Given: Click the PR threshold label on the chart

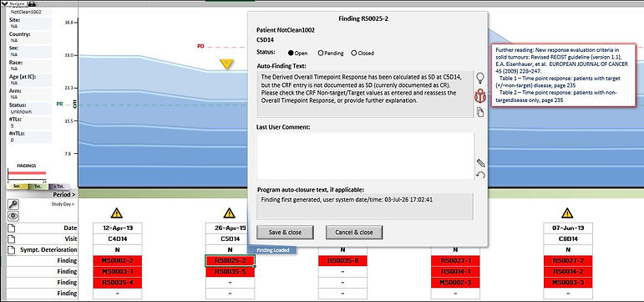Looking at the screenshot, I should pyautogui.click(x=59, y=105).
